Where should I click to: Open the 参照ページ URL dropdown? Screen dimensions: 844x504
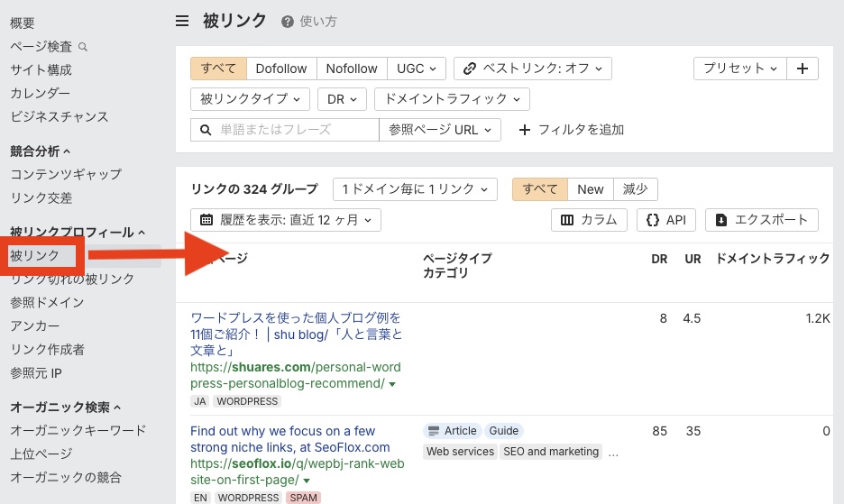click(440, 130)
